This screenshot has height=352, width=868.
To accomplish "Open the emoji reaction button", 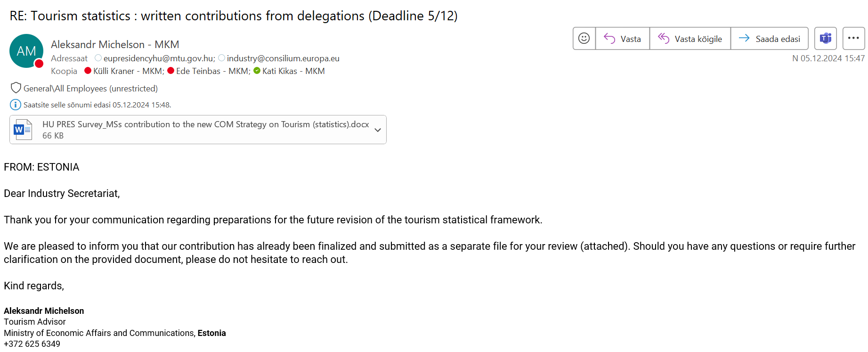I will coord(584,39).
